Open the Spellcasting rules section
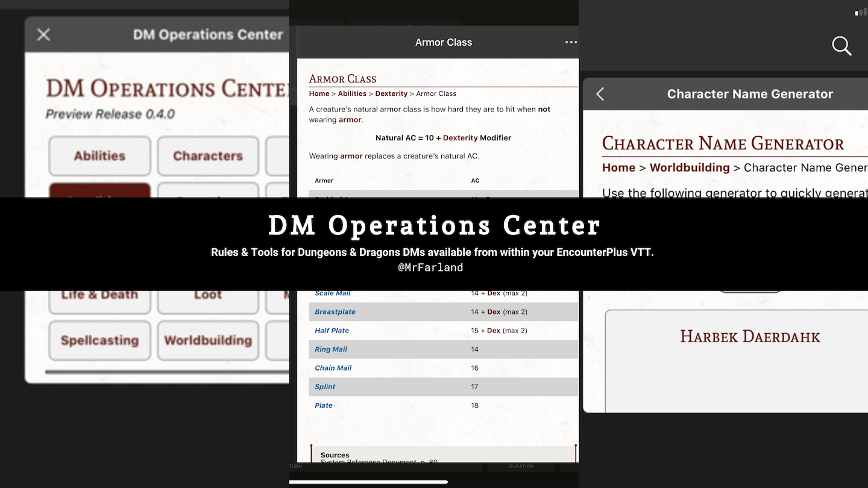This screenshot has height=488, width=868. coord(99,340)
